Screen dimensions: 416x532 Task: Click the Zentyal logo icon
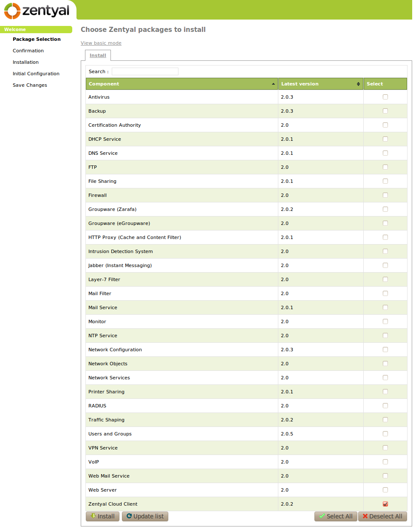click(x=12, y=11)
